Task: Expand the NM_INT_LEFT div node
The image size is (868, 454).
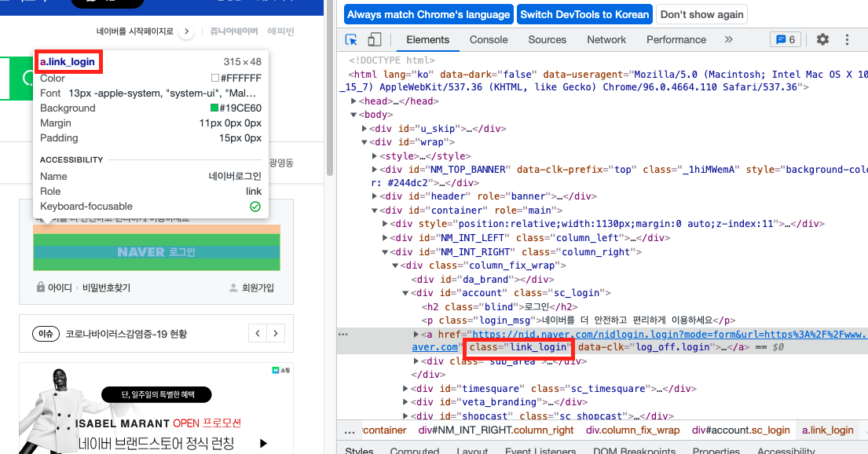Action: pos(385,237)
